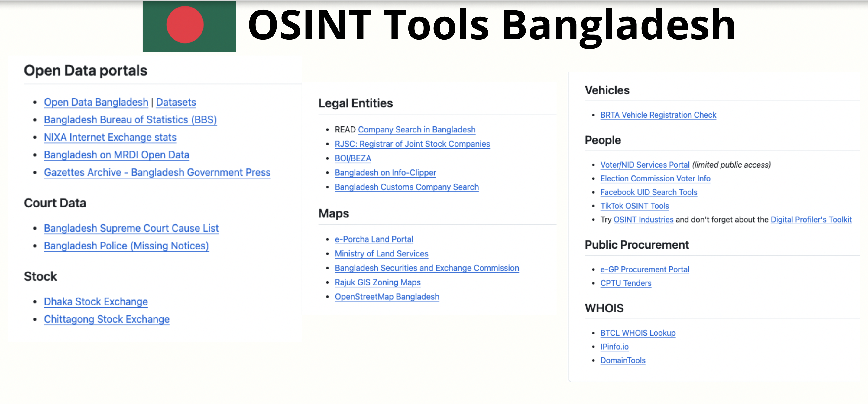868x404 pixels.
Task: Open Bangladesh Bureau of Statistics (BBS) link
Action: point(130,120)
